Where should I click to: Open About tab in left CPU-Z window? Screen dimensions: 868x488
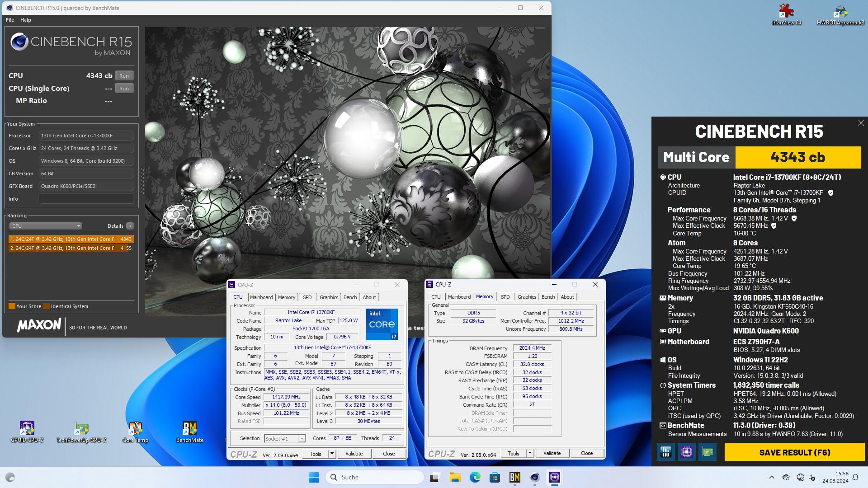(369, 297)
